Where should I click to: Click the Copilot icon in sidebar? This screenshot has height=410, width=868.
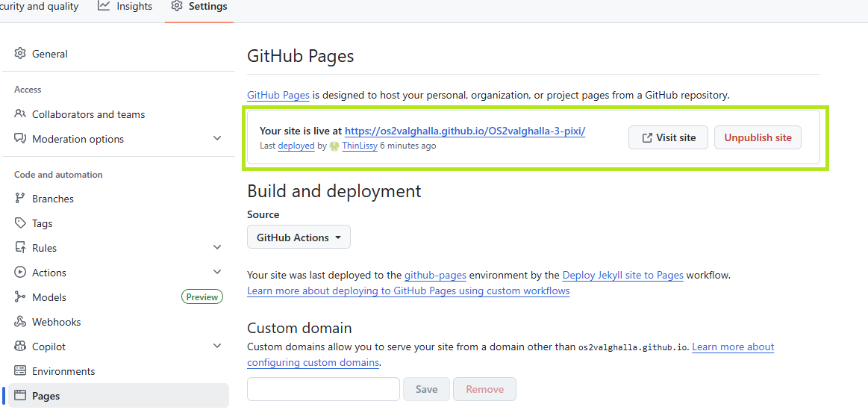point(20,347)
